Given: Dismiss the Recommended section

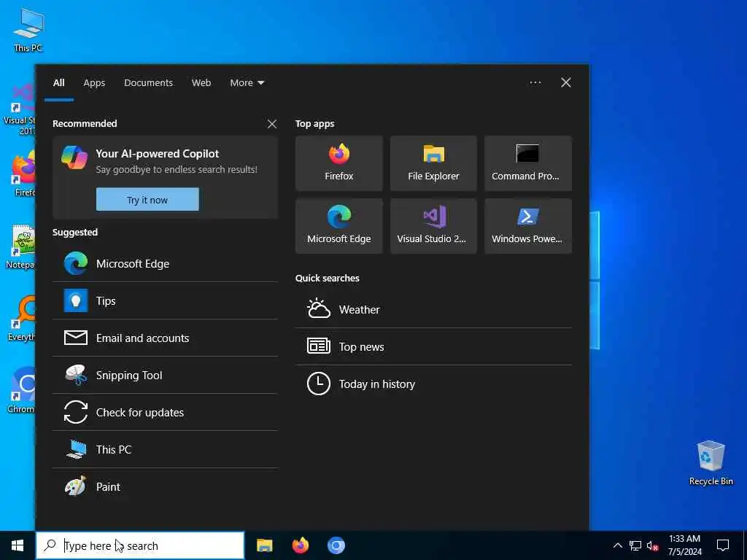Looking at the screenshot, I should pos(272,124).
